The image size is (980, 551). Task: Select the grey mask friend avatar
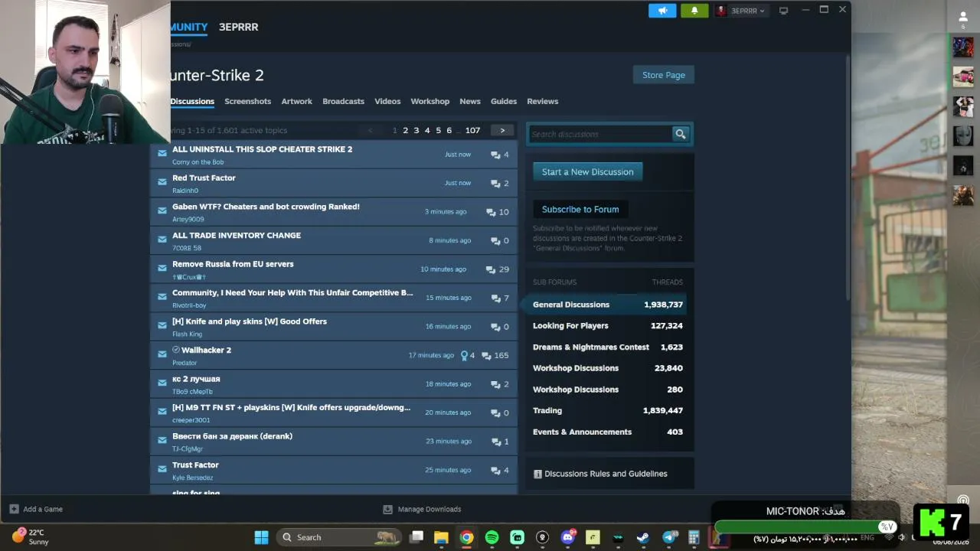click(963, 135)
